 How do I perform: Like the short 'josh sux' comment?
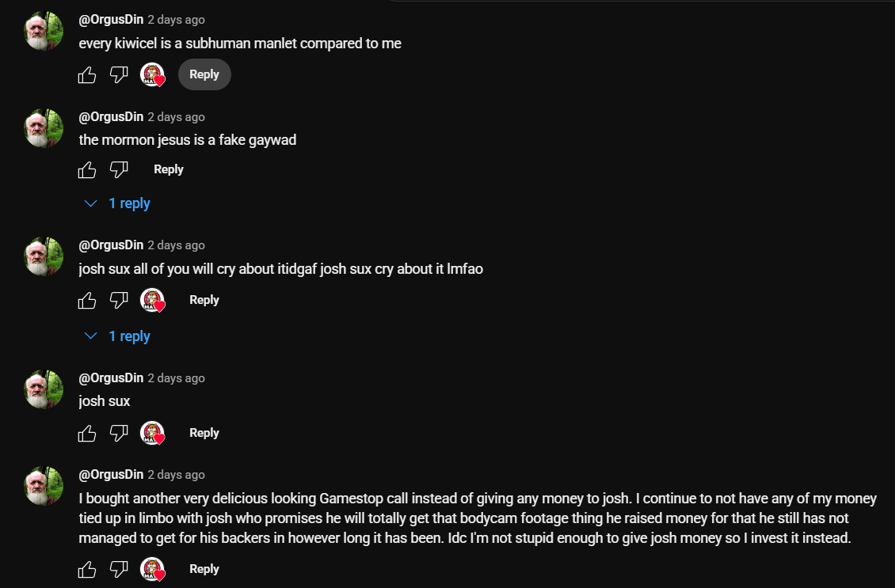coord(87,434)
